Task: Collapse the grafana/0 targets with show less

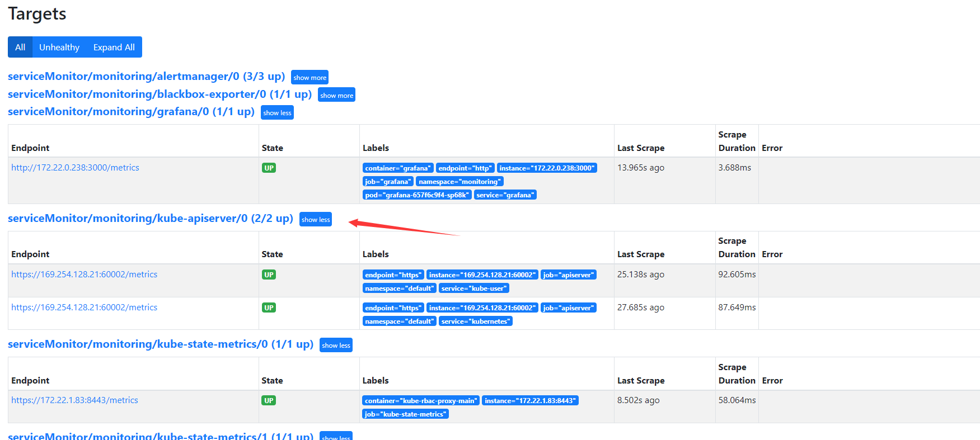Action: (277, 113)
